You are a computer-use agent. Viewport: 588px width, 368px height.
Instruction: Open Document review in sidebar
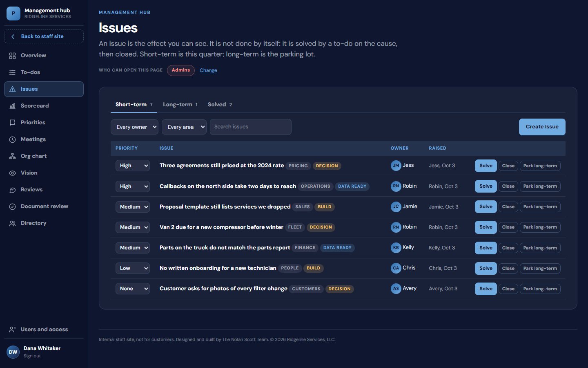[44, 206]
